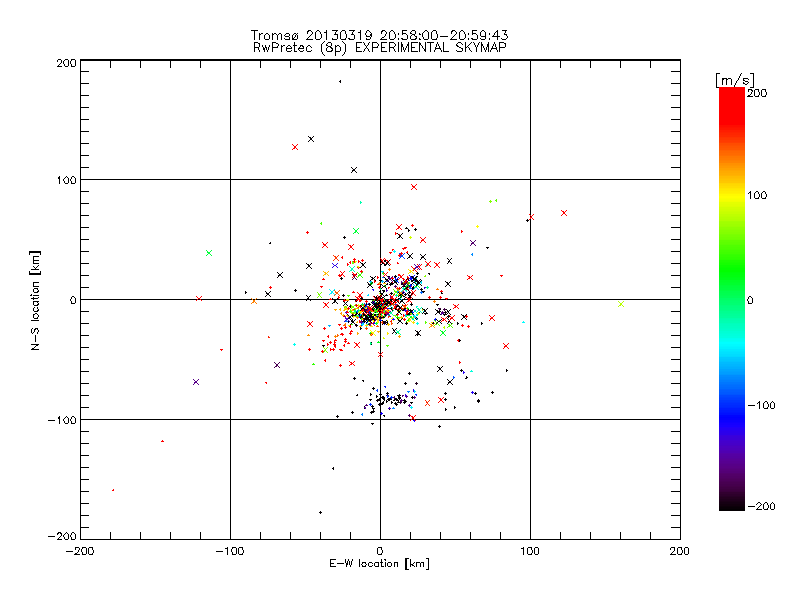
Task: Click the y-axis '-100' tick label
Action: [x=62, y=420]
